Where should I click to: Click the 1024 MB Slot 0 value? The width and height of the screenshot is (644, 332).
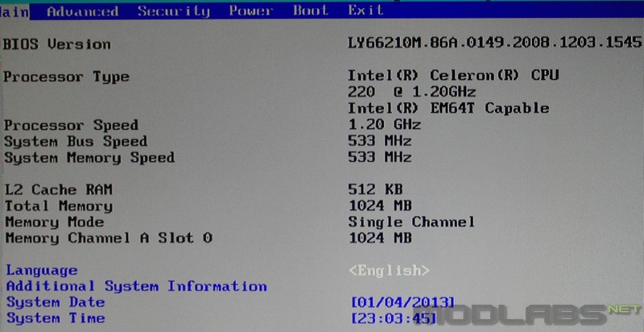click(x=380, y=238)
